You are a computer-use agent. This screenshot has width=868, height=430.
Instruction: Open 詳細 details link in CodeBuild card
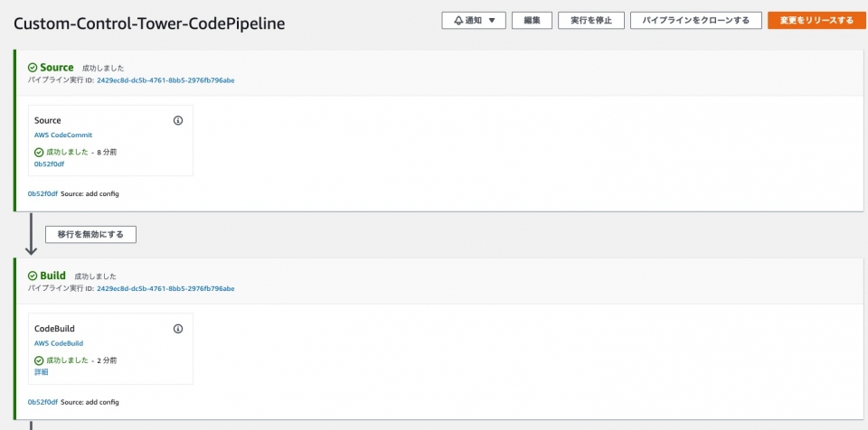pos(42,371)
